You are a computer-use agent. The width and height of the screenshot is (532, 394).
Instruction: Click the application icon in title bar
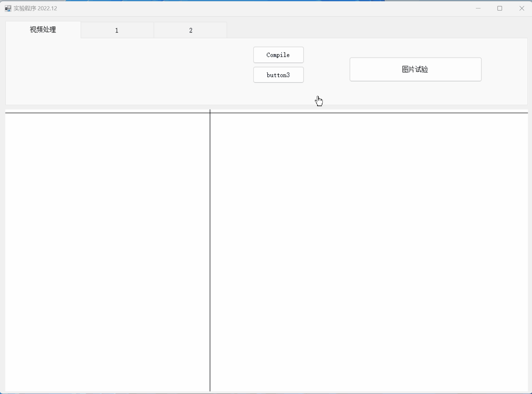[8, 8]
